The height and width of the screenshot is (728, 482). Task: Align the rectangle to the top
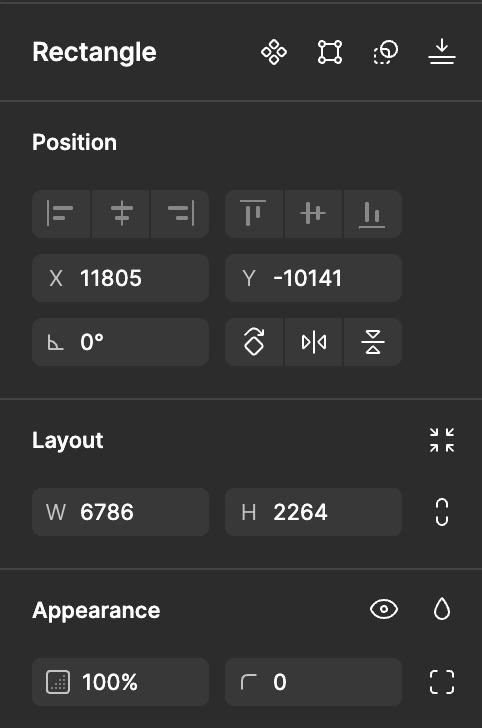254,214
